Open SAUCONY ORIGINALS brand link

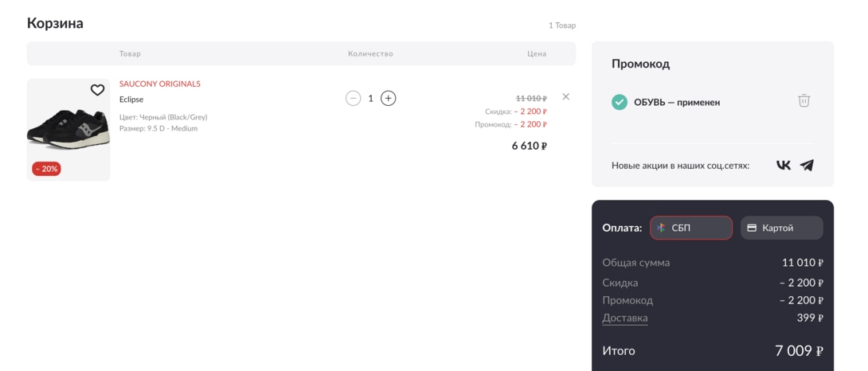click(x=159, y=84)
